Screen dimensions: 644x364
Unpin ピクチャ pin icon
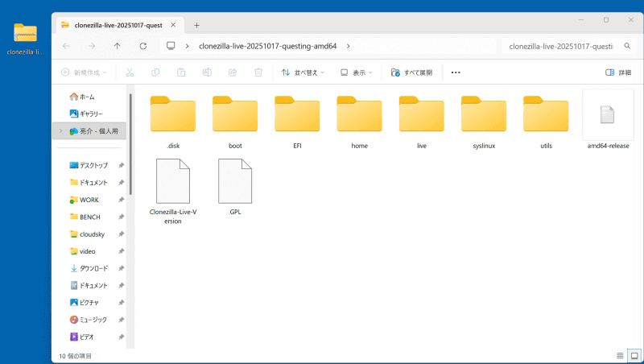click(x=122, y=302)
